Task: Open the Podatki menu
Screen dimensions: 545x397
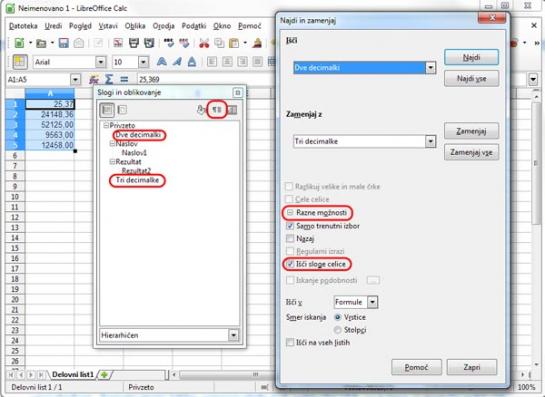Action: tap(194, 26)
